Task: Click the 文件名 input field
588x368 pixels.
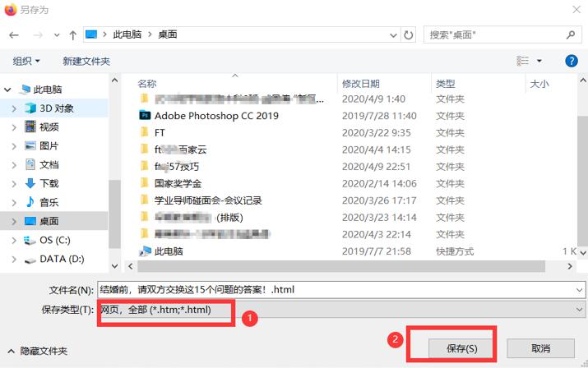Action: 336,290
